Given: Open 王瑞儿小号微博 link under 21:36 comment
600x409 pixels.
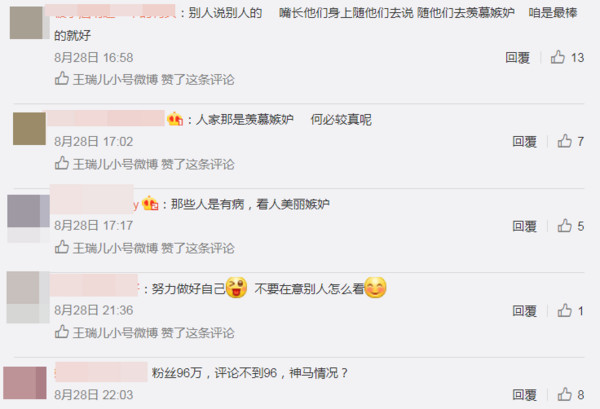Looking at the screenshot, I should tap(115, 332).
